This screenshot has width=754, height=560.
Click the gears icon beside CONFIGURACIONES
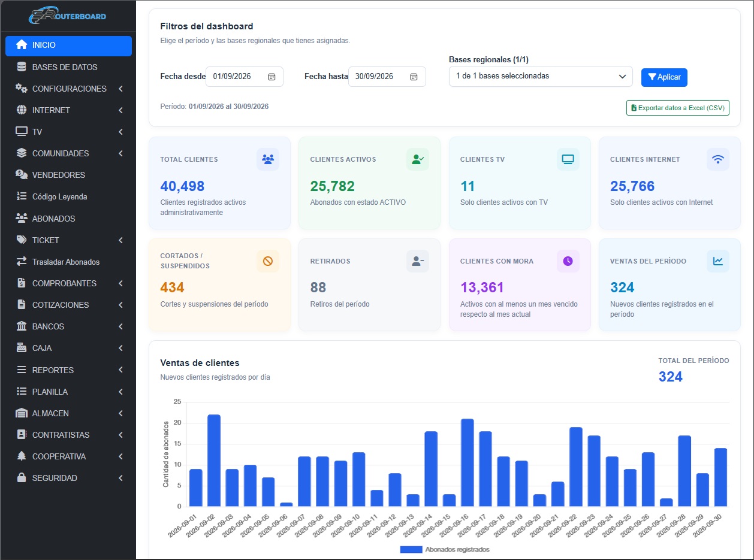pos(22,89)
